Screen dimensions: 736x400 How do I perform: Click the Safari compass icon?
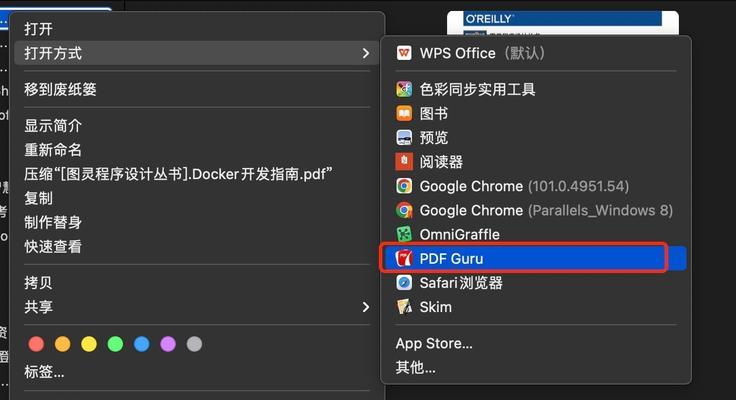click(404, 283)
